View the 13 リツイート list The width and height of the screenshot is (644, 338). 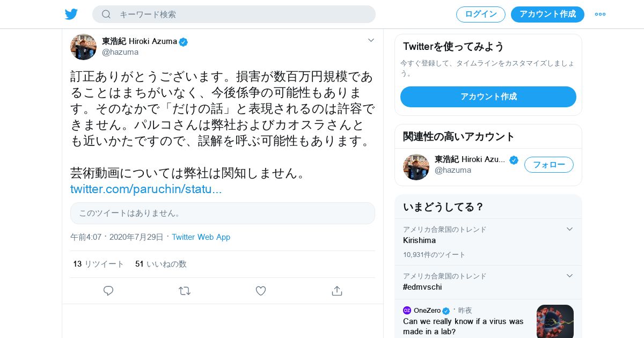[x=99, y=264]
